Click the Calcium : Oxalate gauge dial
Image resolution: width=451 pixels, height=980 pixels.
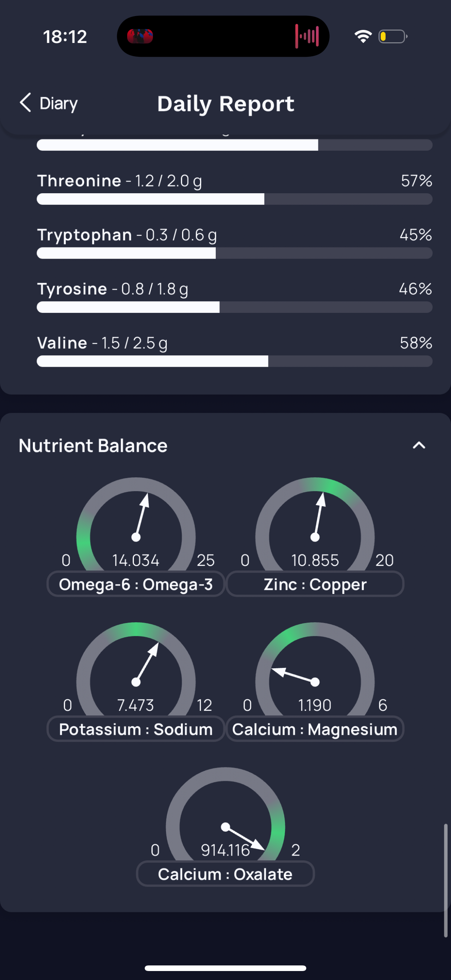[x=225, y=814]
